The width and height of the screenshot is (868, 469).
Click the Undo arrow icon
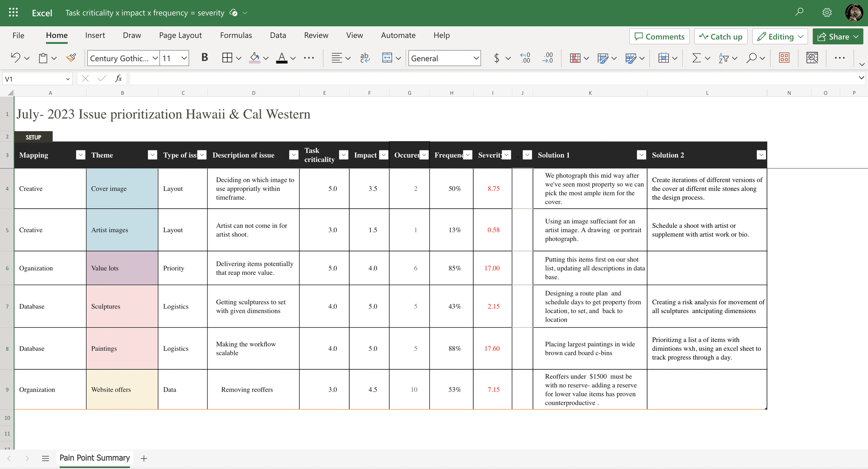16,58
